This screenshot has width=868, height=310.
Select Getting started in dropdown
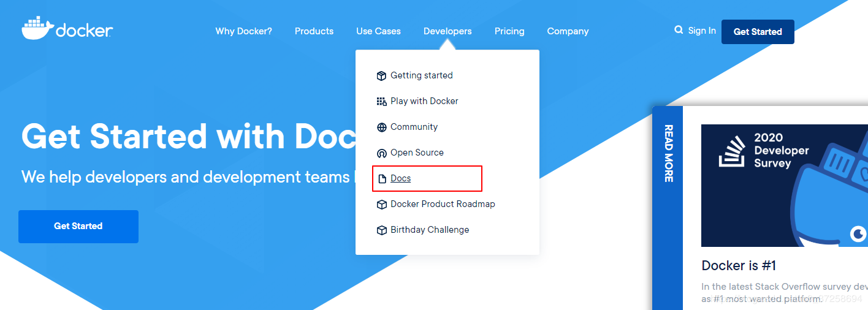(x=422, y=75)
